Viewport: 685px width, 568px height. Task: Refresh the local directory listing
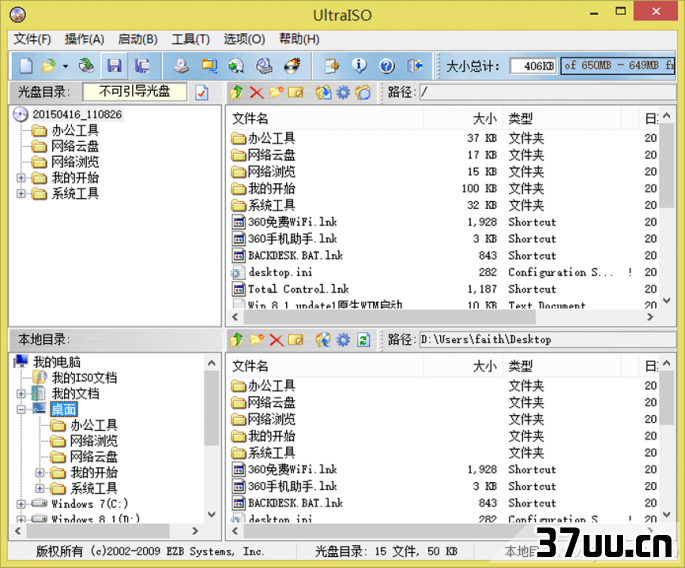363,339
